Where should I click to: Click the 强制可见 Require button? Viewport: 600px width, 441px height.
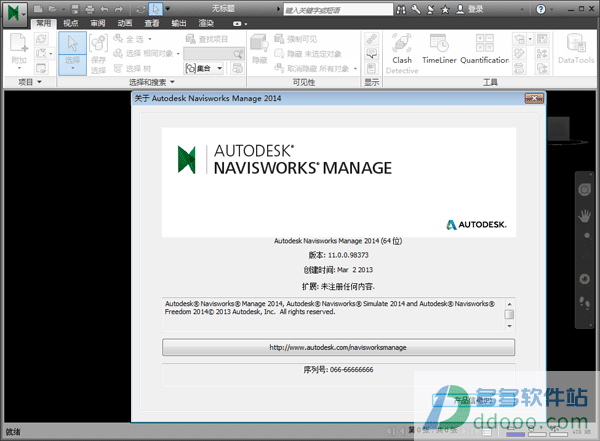[296, 39]
